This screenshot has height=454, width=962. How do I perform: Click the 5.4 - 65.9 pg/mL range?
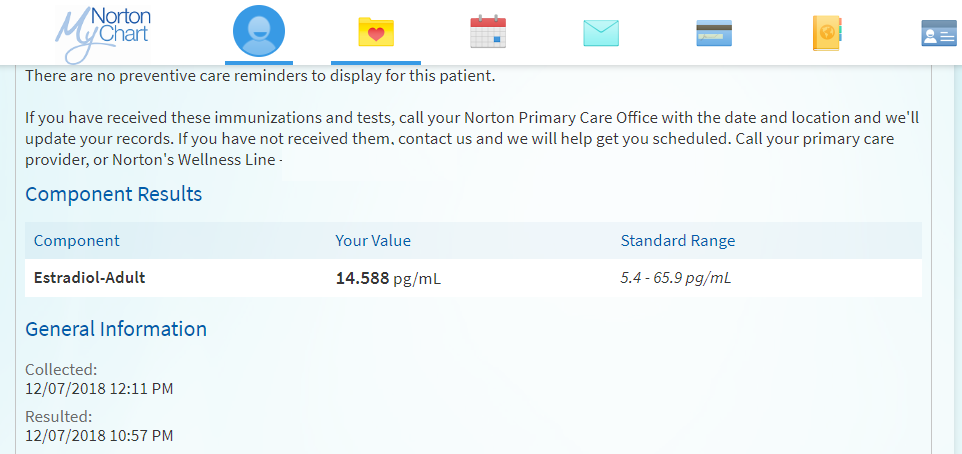pos(675,278)
